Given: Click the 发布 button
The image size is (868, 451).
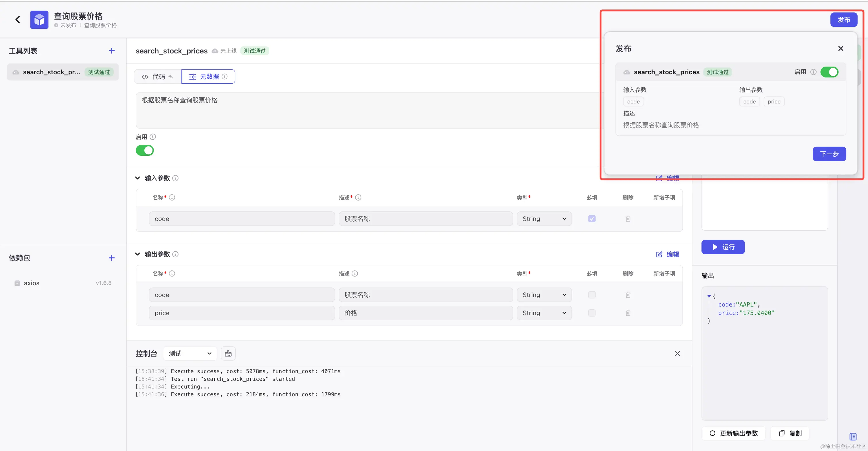Looking at the screenshot, I should pyautogui.click(x=844, y=20).
